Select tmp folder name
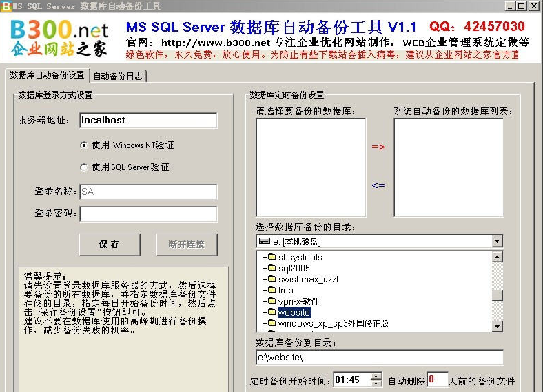Screen dimensions: 543x392 point(286,291)
